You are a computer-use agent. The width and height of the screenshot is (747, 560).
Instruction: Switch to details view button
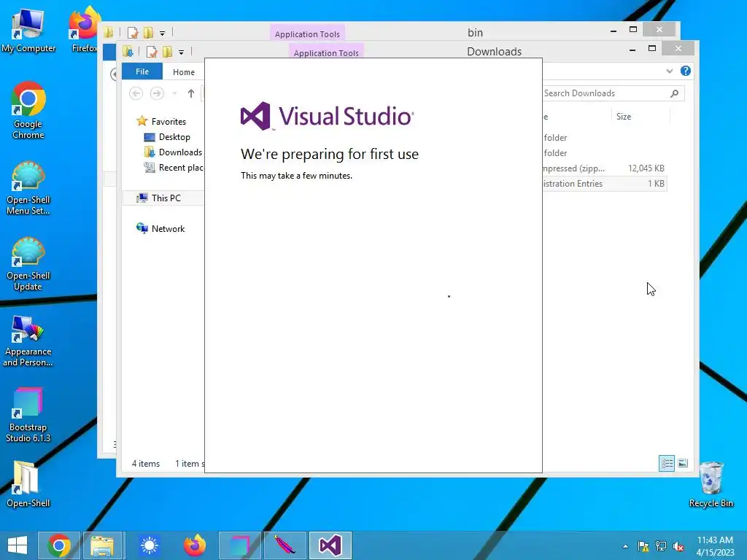667,463
